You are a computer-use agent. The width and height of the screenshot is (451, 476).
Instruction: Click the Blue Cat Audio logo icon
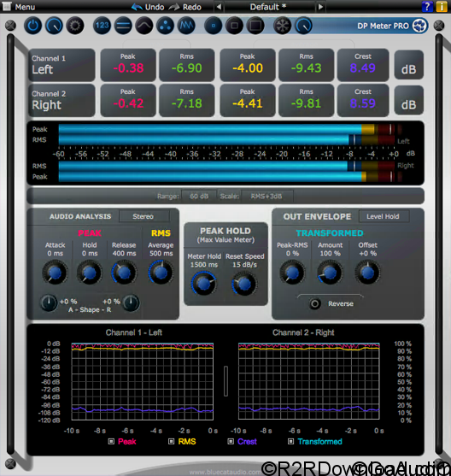[x=419, y=26]
